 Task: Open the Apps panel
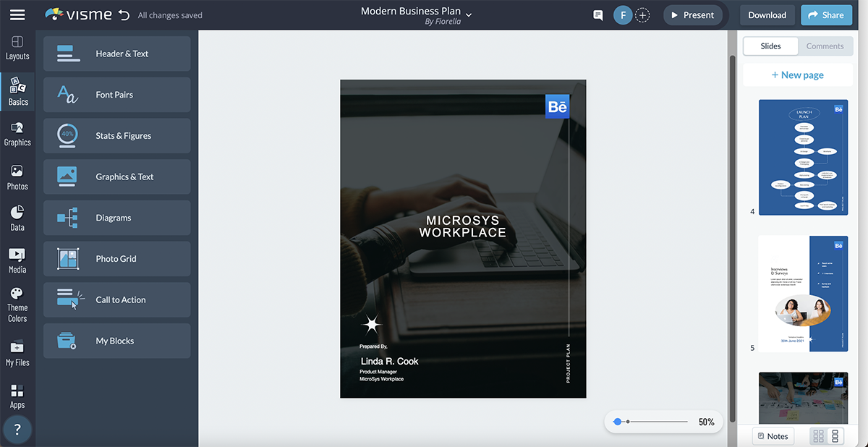point(17,396)
